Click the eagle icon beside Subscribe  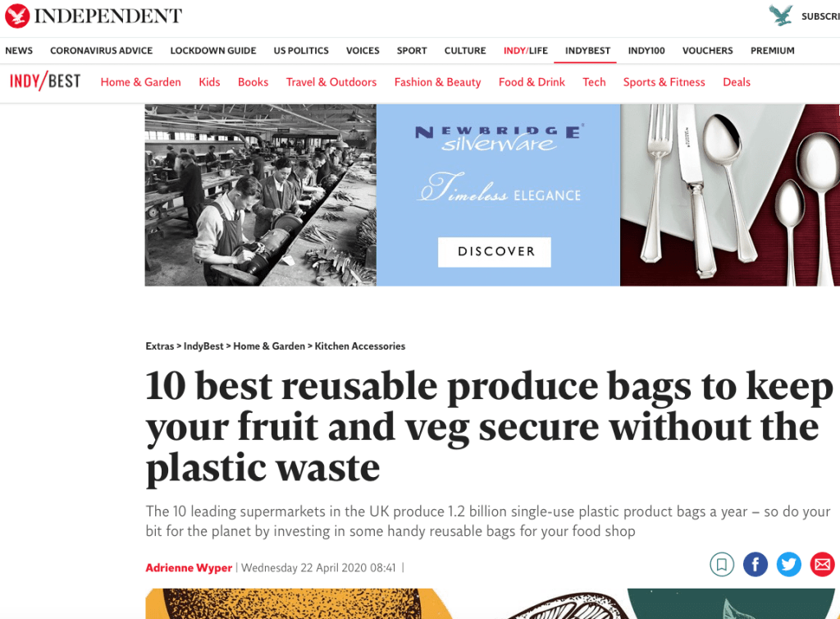tap(781, 16)
